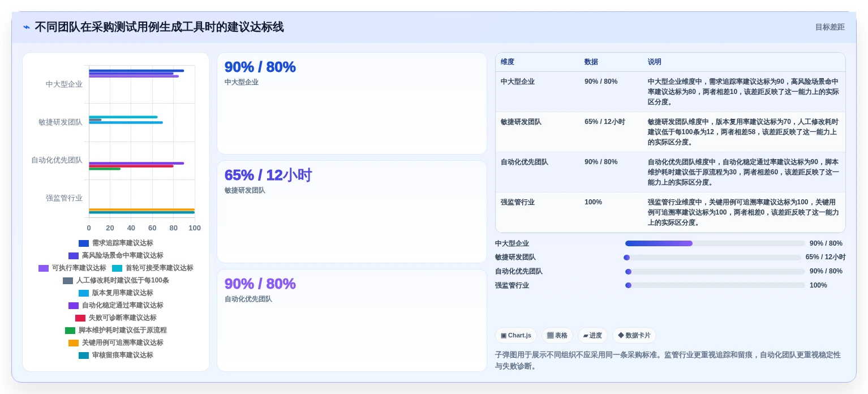The width and height of the screenshot is (868, 394).
Task: Toggle the 失败可诊断率建议达标 legend entry
Action: [x=116, y=318]
